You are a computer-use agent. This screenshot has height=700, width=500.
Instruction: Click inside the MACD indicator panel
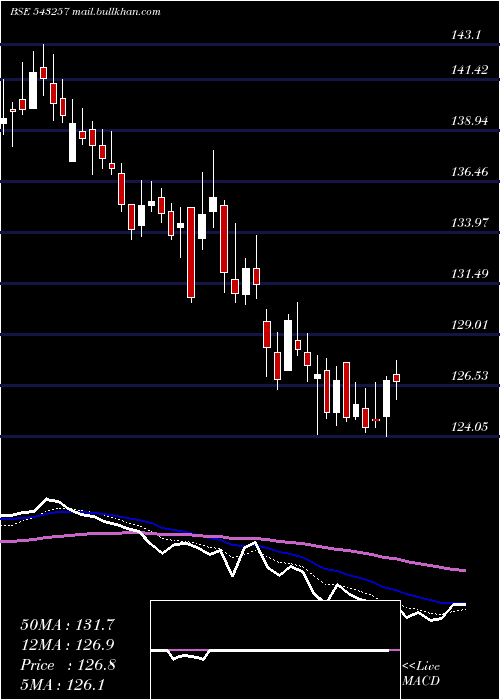[x=275, y=650]
